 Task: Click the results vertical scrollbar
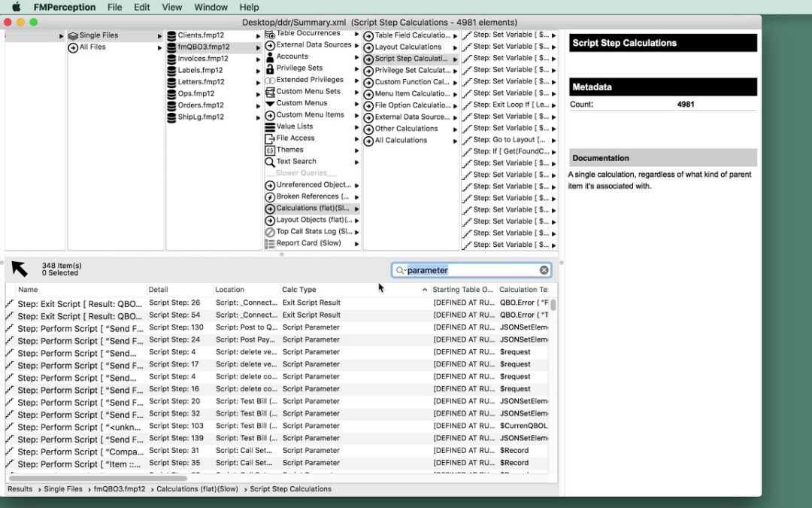tap(553, 305)
